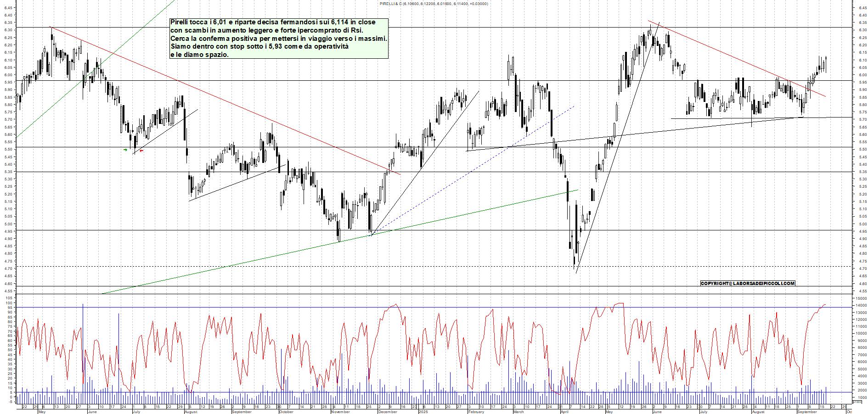Select the line 'Siamo dentro con stop sotto i 5,93'
868x414 pixels.
pyautogui.click(x=259, y=46)
